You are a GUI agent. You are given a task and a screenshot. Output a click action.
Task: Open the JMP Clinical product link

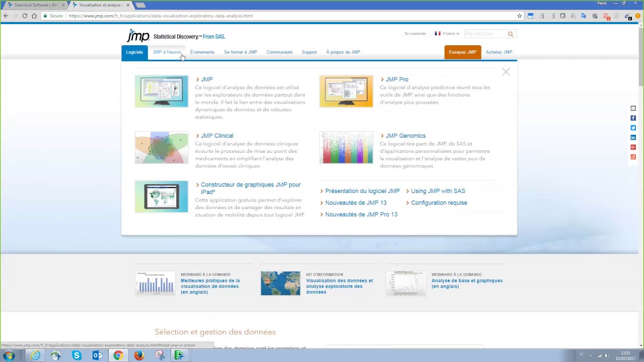217,136
